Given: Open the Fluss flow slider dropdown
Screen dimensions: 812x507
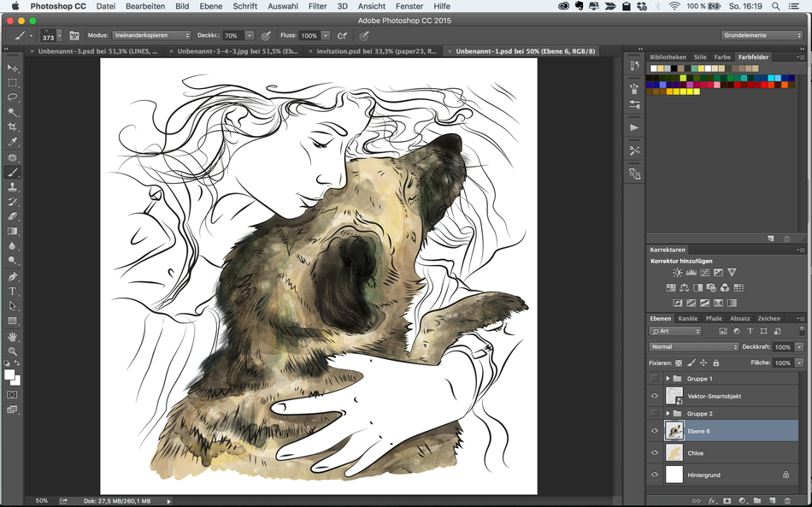Looking at the screenshot, I should pos(326,36).
